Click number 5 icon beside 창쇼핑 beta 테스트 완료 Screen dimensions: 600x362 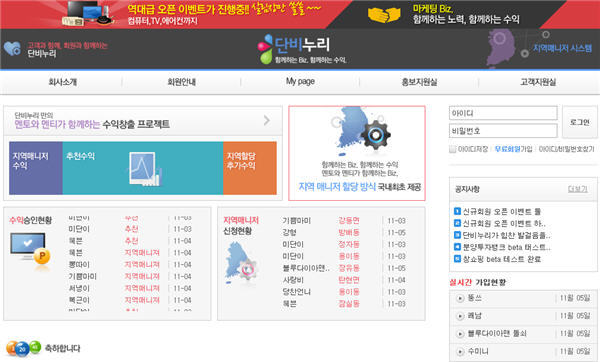coord(457,259)
